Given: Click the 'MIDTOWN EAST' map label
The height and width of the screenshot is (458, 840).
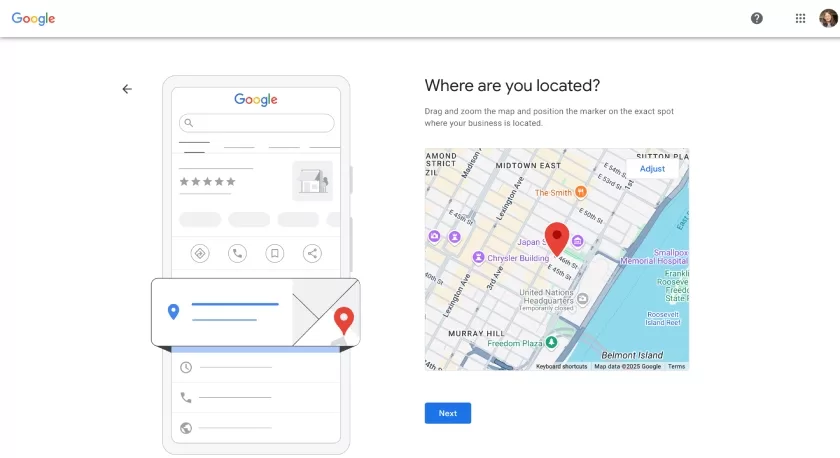Looking at the screenshot, I should click(528, 166).
